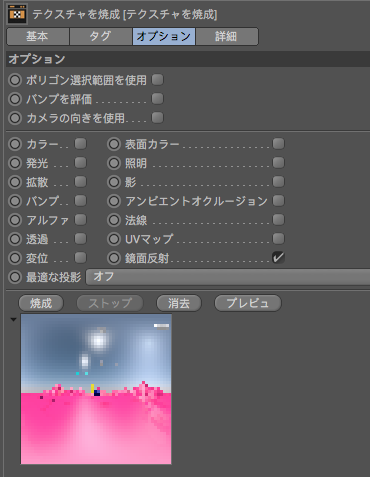Viewport: 370px width, 477px height.
Task: Click the animation circle beside 鏡面反射
Action: tap(114, 258)
